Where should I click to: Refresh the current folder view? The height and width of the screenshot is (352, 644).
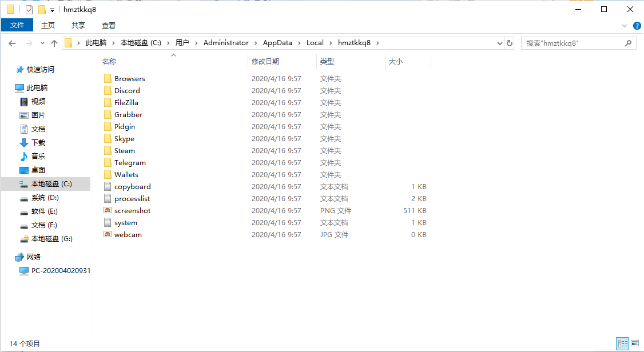510,43
